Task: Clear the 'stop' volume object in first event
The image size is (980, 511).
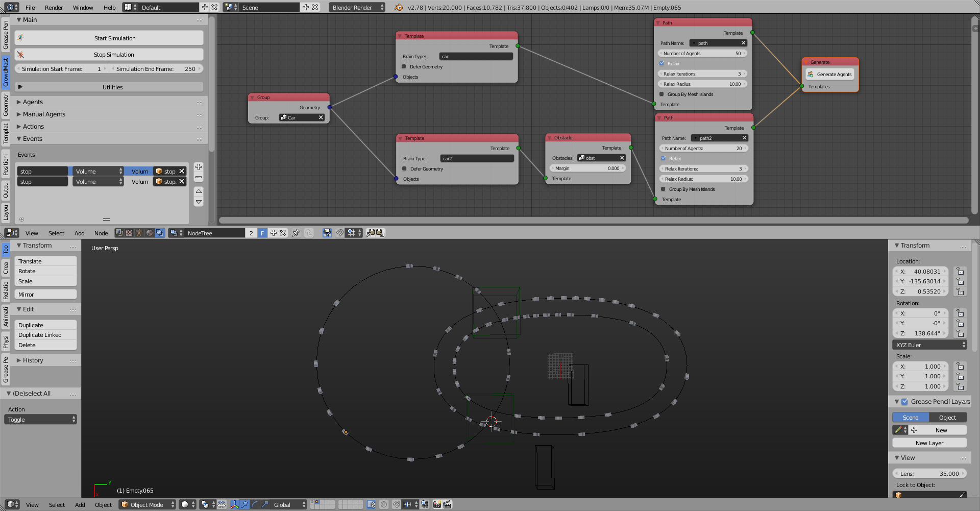Action: pos(181,172)
